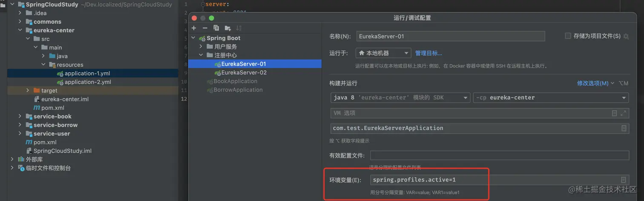Screen dimensions: 644x201
Task: Browse main class com.test.EurekaServerApplication icon
Action: pyautogui.click(x=624, y=128)
